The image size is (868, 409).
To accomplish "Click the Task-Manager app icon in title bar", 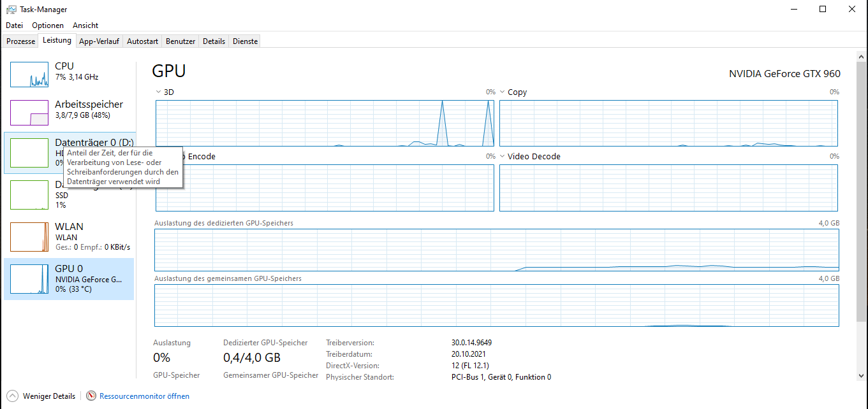I will (11, 10).
